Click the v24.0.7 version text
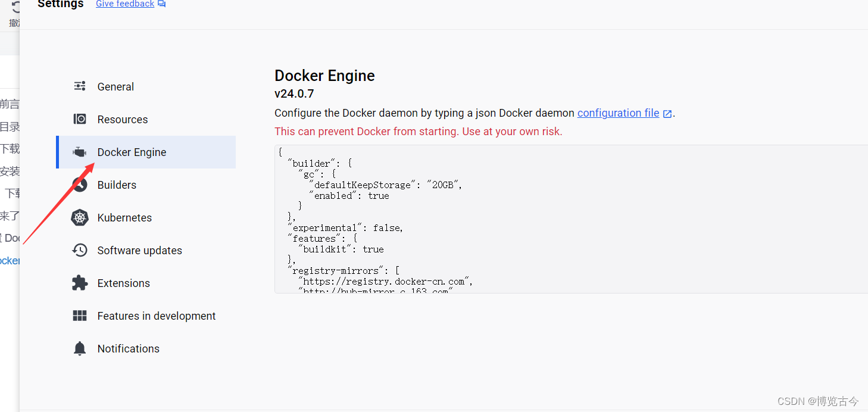868x412 pixels. click(294, 94)
